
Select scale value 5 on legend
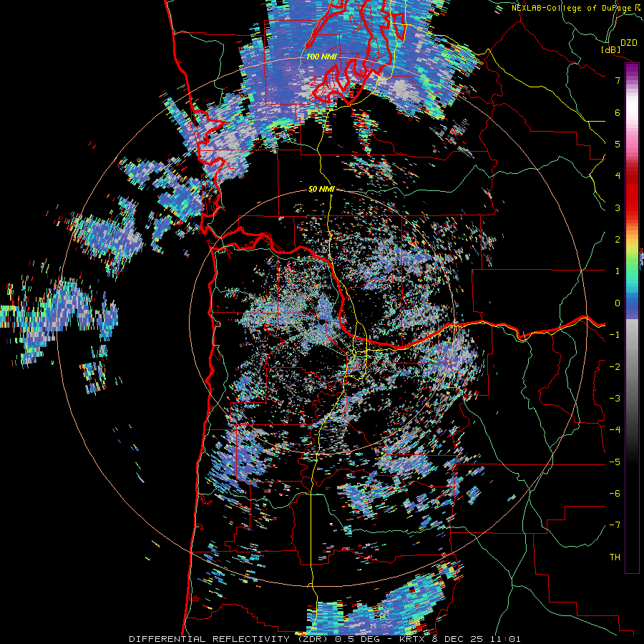618,144
